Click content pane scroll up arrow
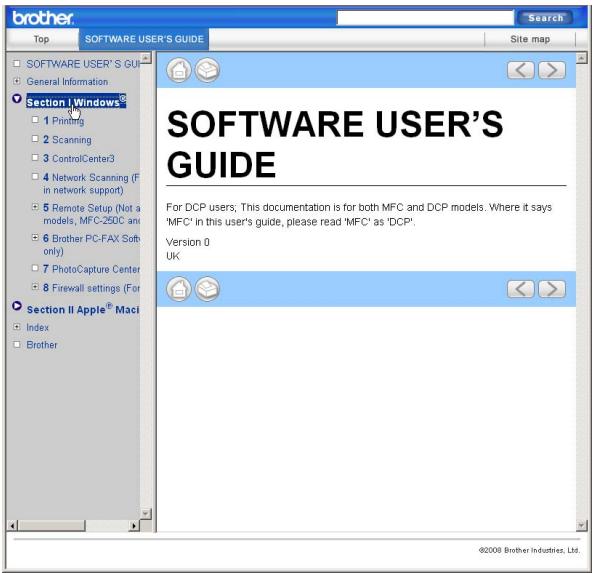The width and height of the screenshot is (596, 573). pos(581,58)
